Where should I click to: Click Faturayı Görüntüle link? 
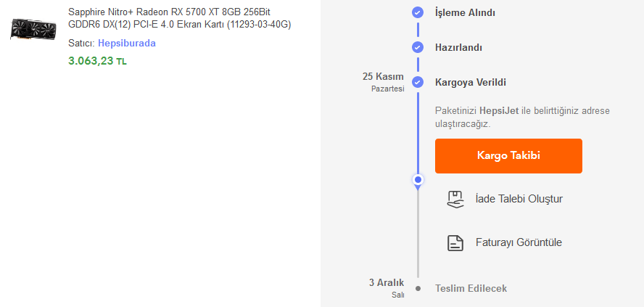pyautogui.click(x=518, y=242)
